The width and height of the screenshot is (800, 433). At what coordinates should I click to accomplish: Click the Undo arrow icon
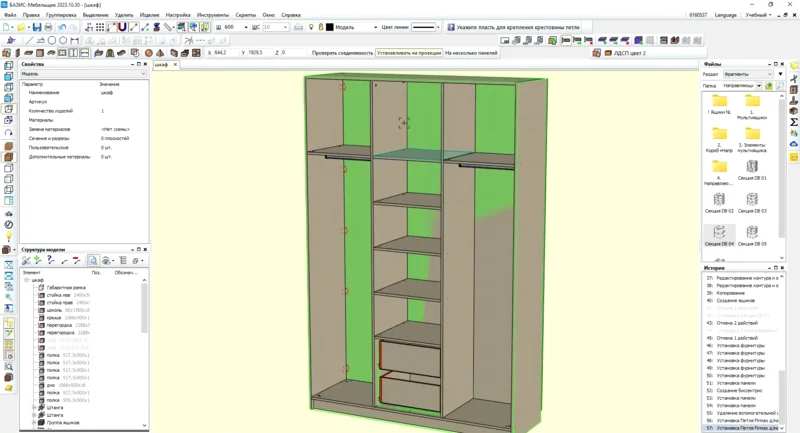tap(64, 27)
